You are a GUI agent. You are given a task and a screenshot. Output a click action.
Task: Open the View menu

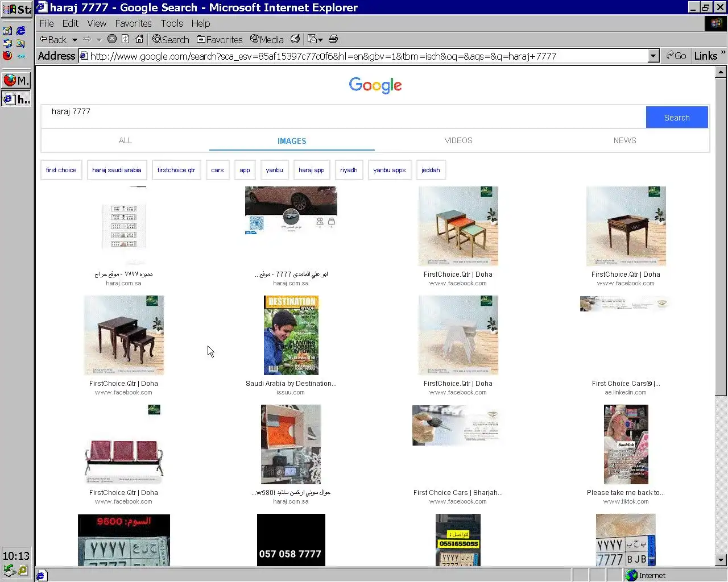click(97, 23)
